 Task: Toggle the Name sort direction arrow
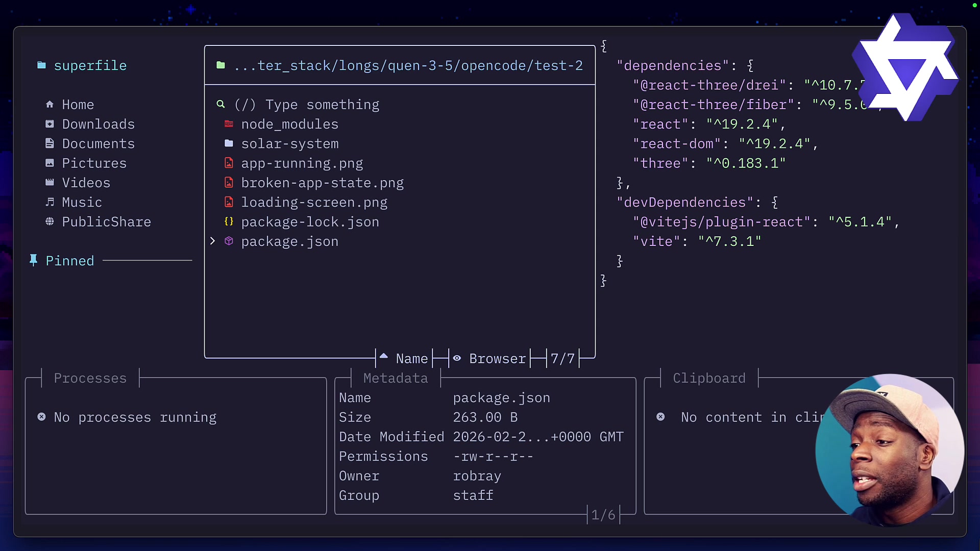[x=384, y=358]
